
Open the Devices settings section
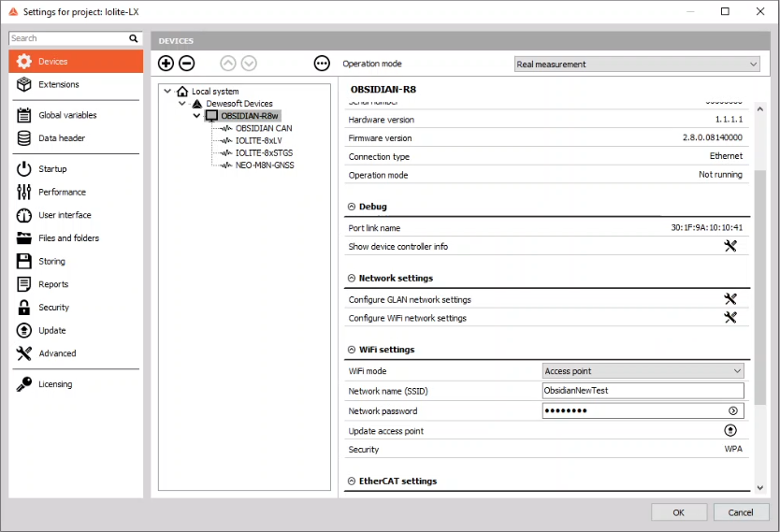[76, 61]
